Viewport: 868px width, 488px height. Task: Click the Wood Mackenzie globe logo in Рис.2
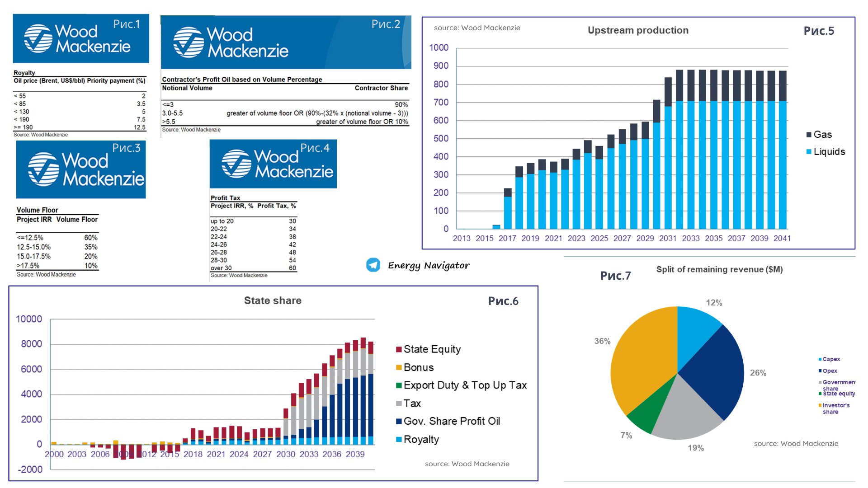click(189, 42)
